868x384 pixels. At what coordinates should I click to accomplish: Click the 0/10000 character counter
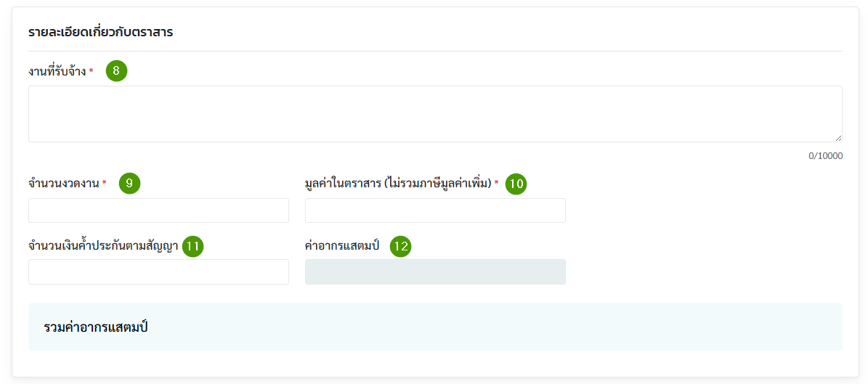coord(825,156)
